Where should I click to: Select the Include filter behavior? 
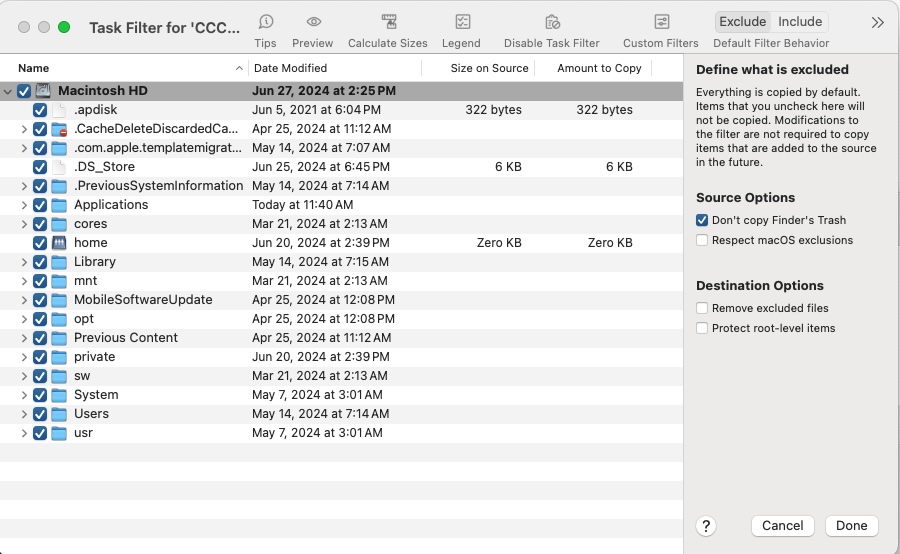tap(800, 22)
